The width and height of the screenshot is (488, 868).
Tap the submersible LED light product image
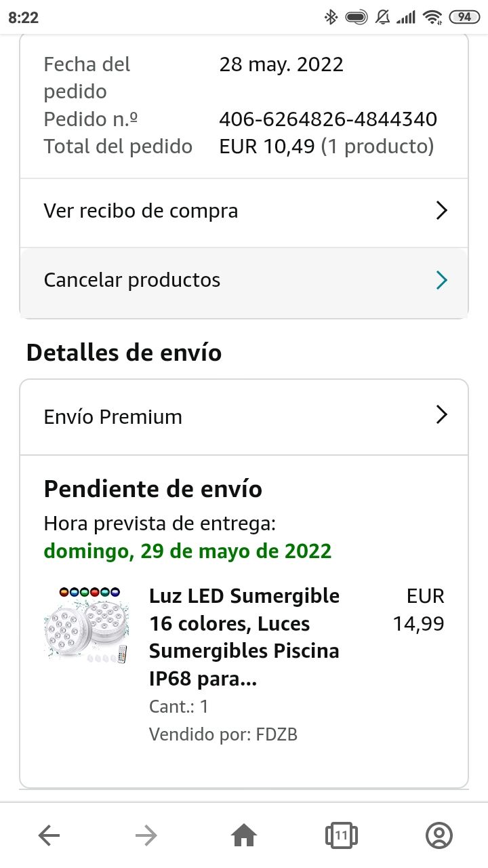[x=86, y=625]
